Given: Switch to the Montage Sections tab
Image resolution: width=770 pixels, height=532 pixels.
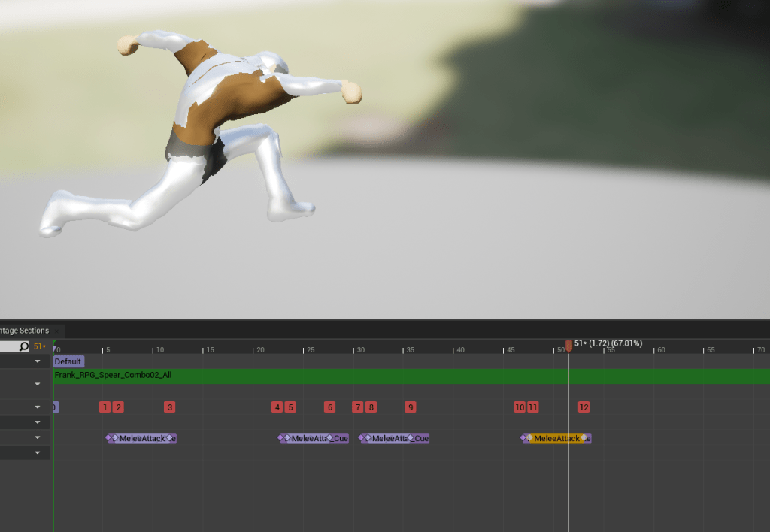Looking at the screenshot, I should click(24, 331).
